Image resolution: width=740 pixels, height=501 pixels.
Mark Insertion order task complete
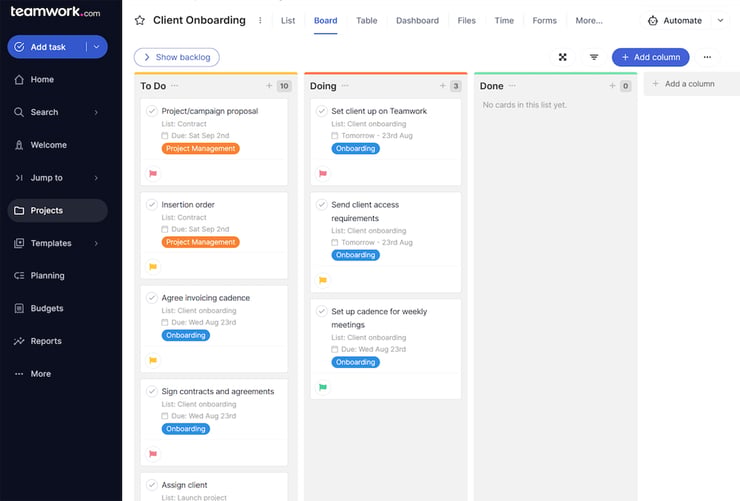pyautogui.click(x=151, y=204)
